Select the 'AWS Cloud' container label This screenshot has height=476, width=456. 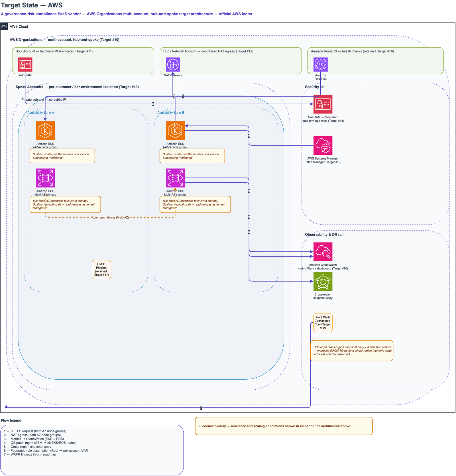click(x=19, y=27)
